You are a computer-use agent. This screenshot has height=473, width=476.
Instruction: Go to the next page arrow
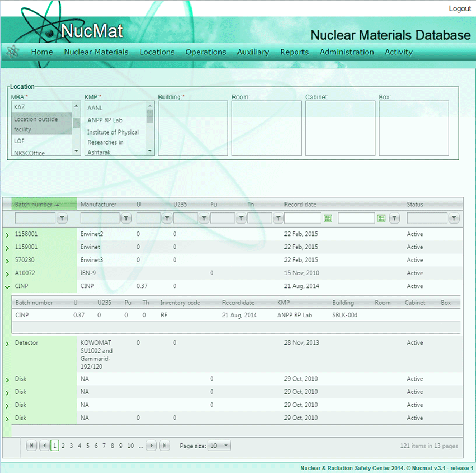click(151, 446)
